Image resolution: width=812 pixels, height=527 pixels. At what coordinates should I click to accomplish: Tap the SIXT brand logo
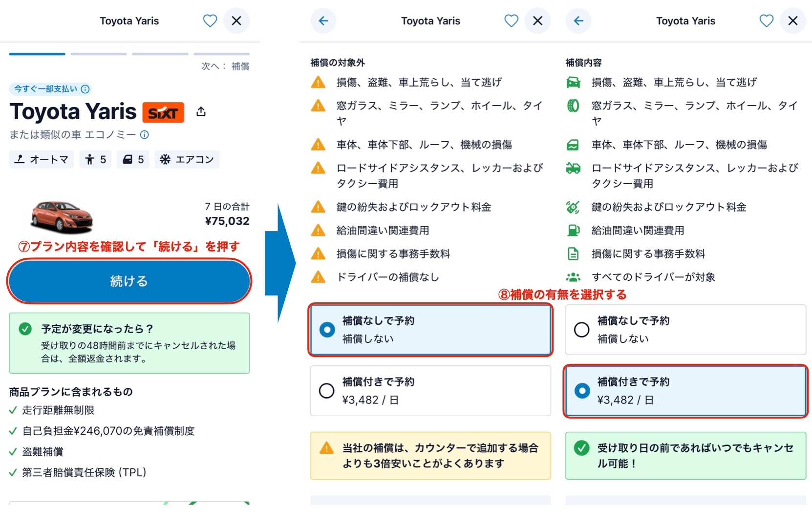(163, 113)
